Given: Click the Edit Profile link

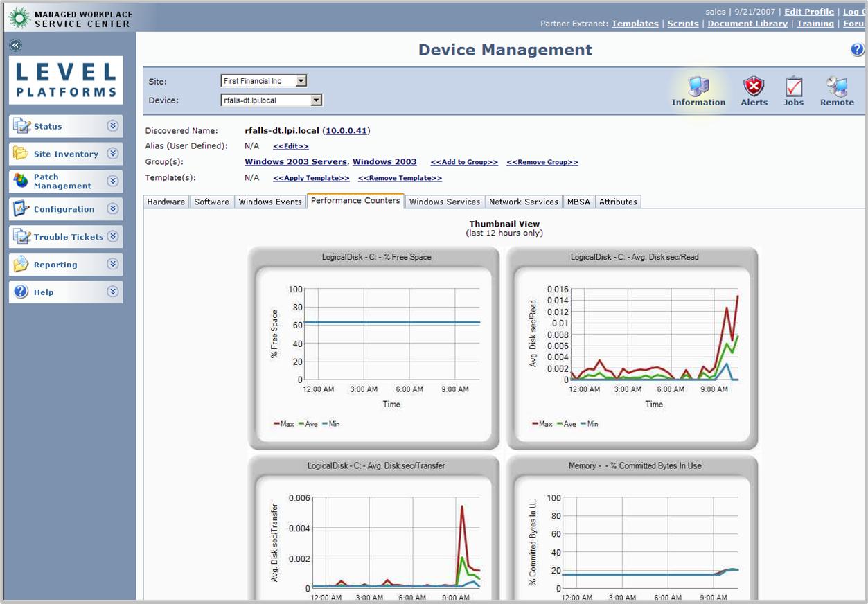Looking at the screenshot, I should (x=809, y=12).
